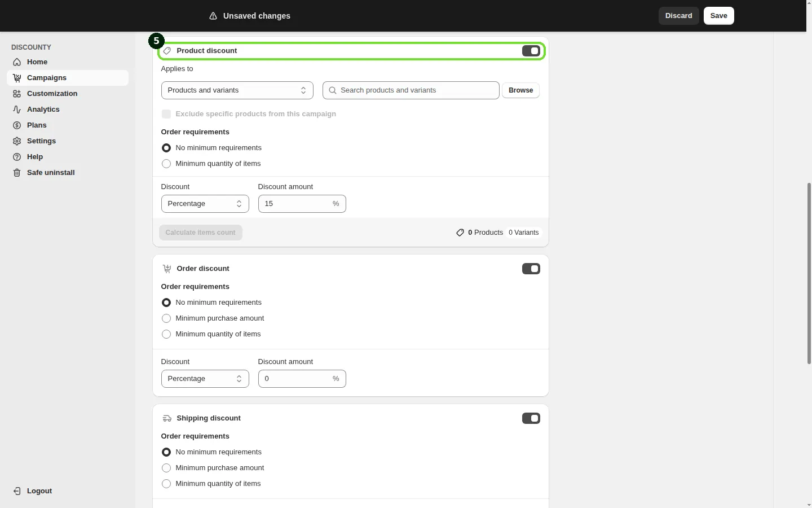Click the Plans dollar icon
The width and height of the screenshot is (812, 508).
coord(17,125)
